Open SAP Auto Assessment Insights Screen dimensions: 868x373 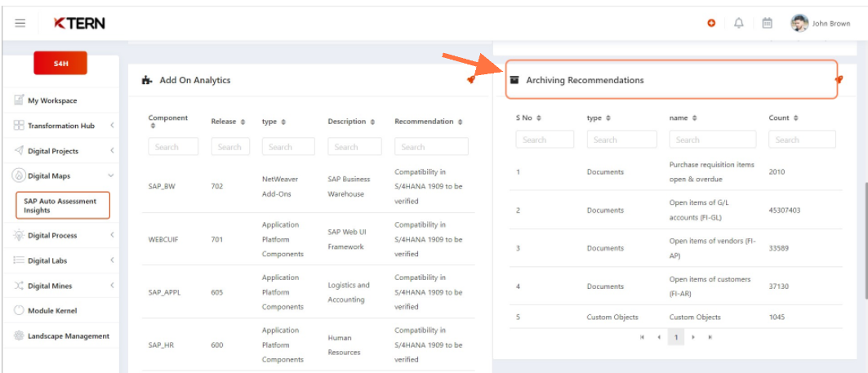tap(63, 206)
